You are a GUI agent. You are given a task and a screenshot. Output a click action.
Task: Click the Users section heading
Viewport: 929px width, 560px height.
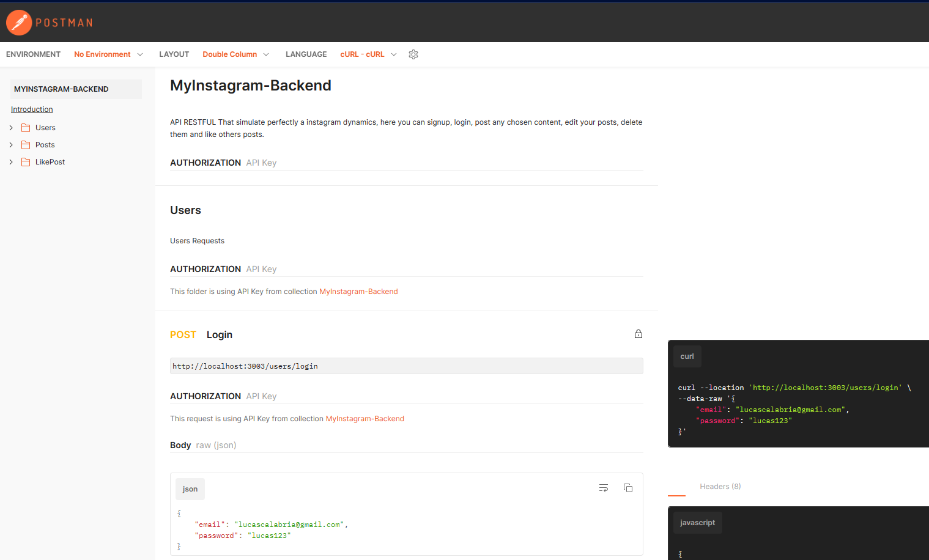pyautogui.click(x=185, y=210)
